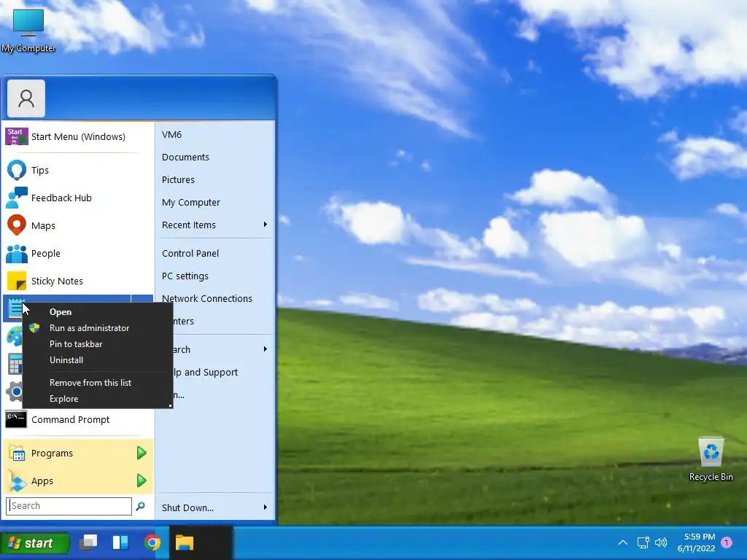Launch the Tips app
Viewport: 747px width, 560px height.
79,170
